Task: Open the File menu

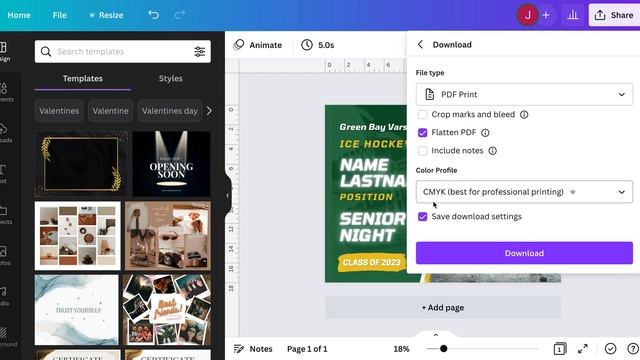Action: [59, 15]
